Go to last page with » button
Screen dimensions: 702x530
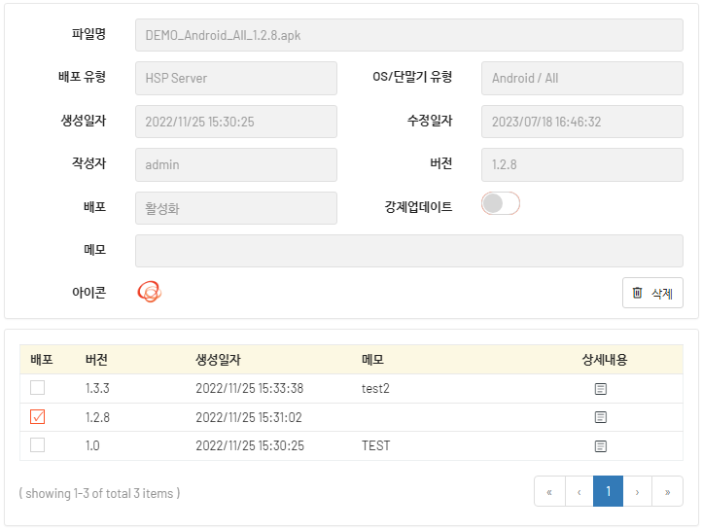pyautogui.click(x=668, y=492)
